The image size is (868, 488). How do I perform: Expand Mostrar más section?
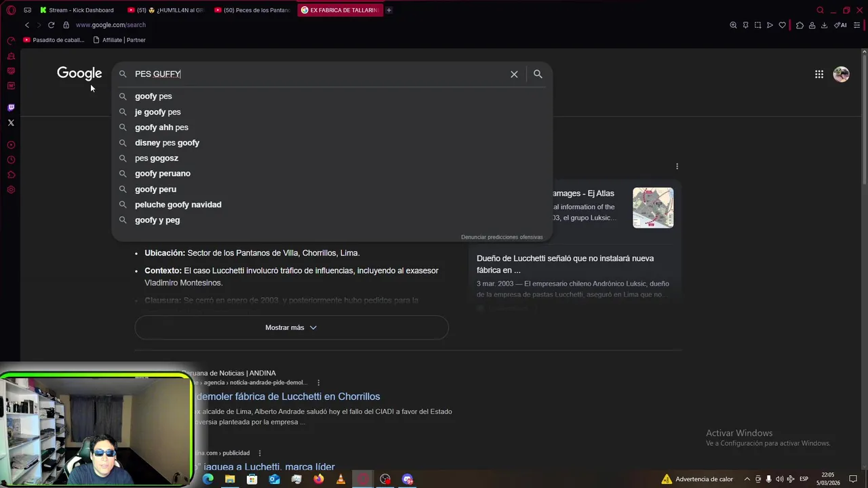pos(292,327)
